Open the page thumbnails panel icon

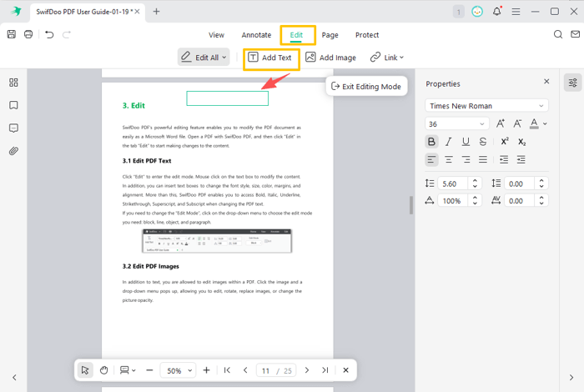coord(13,83)
